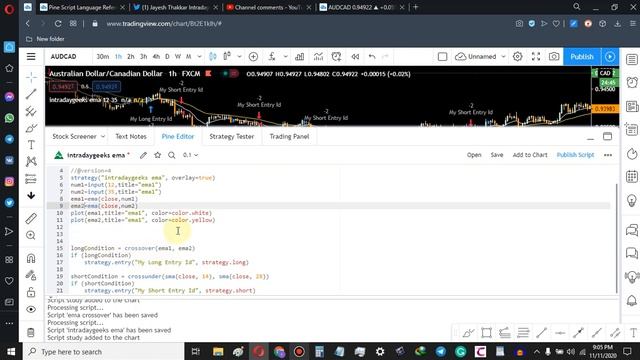Select the pattern drawing tool
The image size is (640, 360).
31,162
